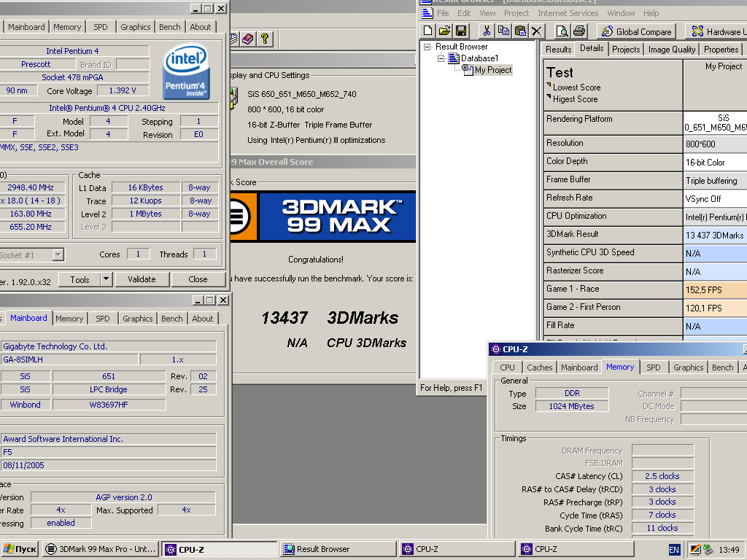
Task: Switch to Result Browser taskbar item
Action: pos(338,549)
